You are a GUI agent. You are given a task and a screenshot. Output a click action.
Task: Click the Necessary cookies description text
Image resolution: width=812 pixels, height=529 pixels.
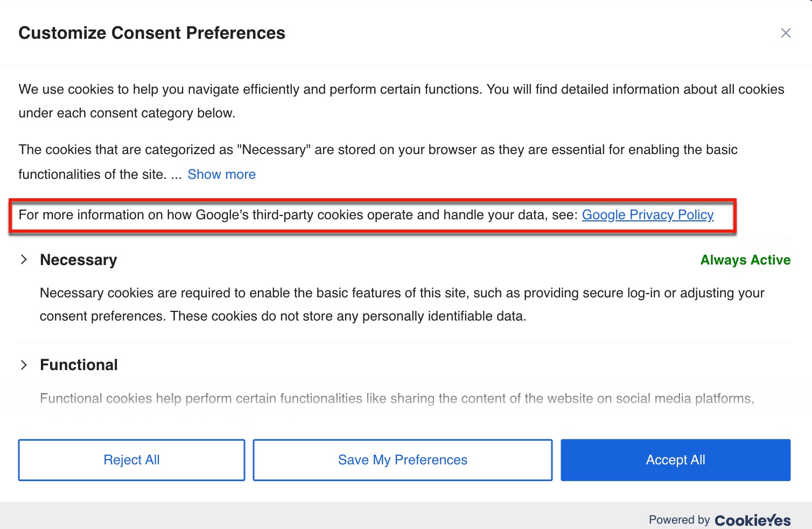[x=402, y=304]
